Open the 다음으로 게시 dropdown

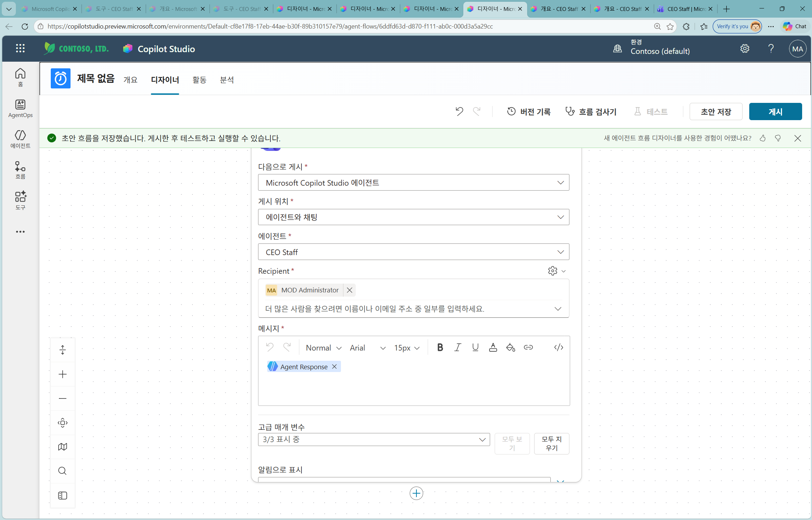tap(414, 182)
